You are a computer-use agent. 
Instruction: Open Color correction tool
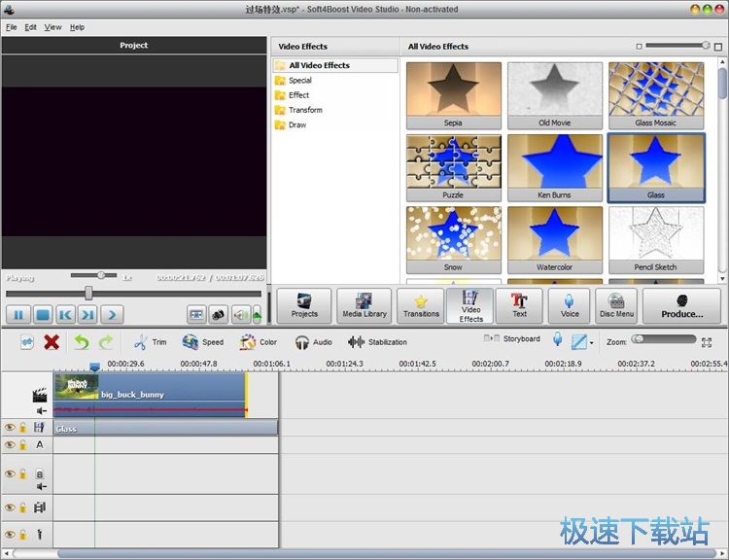[x=258, y=342]
